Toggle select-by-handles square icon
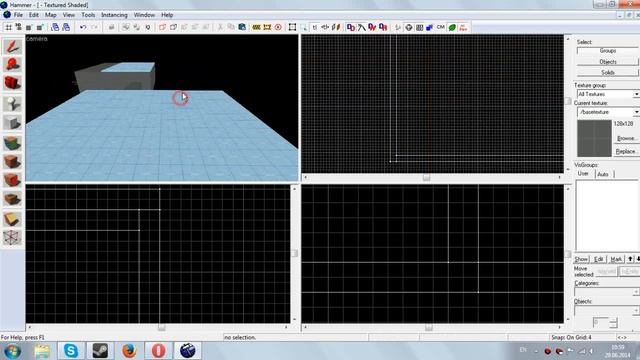 point(292,27)
